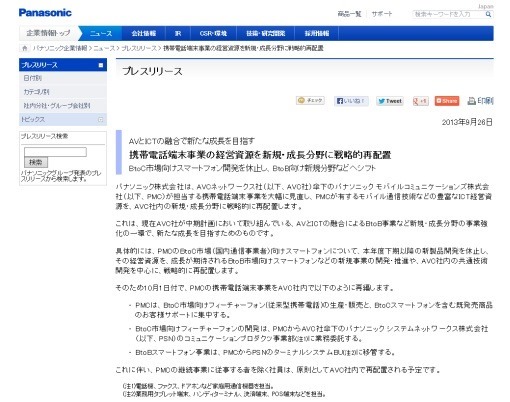The width and height of the screenshot is (510, 402).
Task: Click the 商品一覧 header link
Action: (349, 14)
